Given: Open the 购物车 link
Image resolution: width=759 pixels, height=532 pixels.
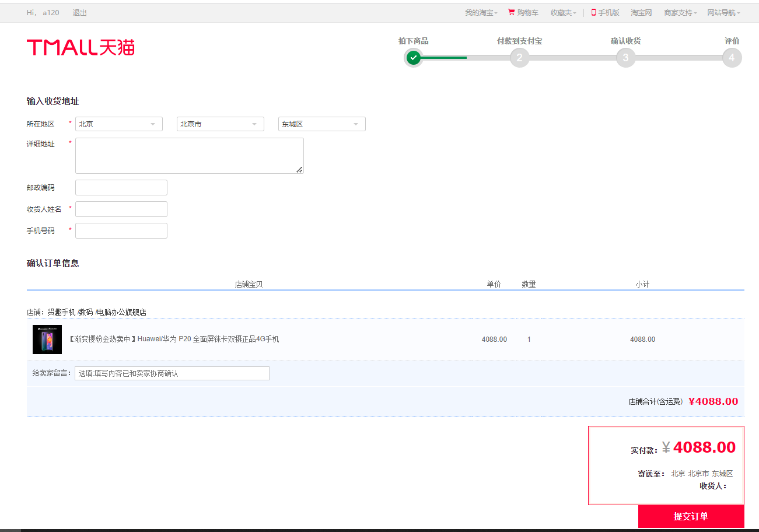Looking at the screenshot, I should point(527,13).
